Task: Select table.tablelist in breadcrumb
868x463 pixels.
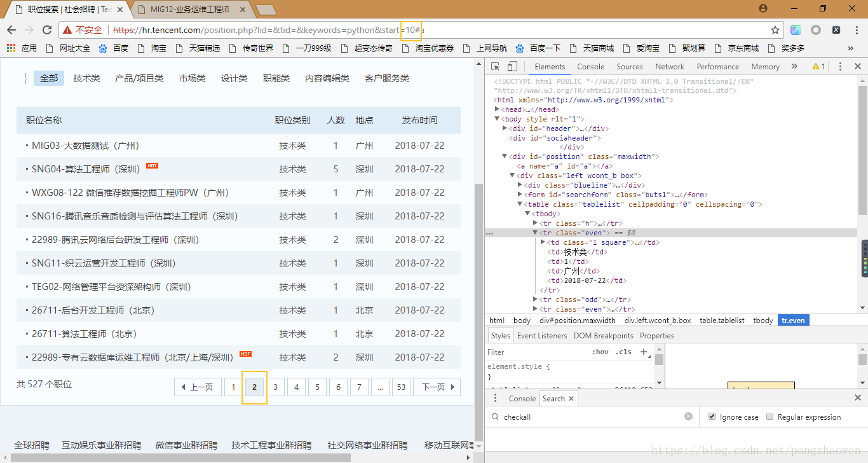Action: [x=722, y=321]
